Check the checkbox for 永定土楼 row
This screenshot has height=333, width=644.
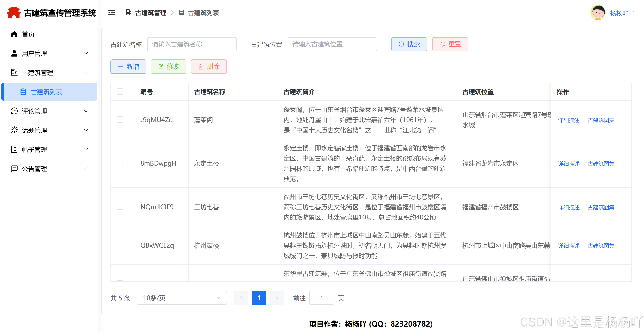120,163
